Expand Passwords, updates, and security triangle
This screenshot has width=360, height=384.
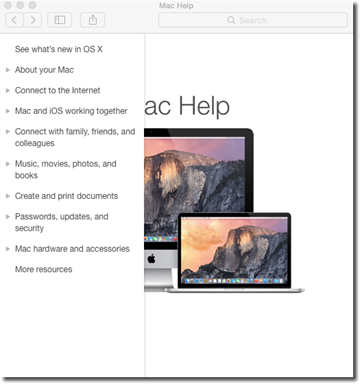coord(8,217)
